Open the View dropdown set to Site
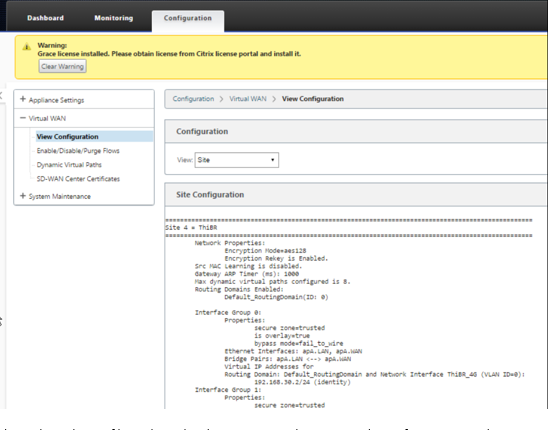 (x=237, y=160)
